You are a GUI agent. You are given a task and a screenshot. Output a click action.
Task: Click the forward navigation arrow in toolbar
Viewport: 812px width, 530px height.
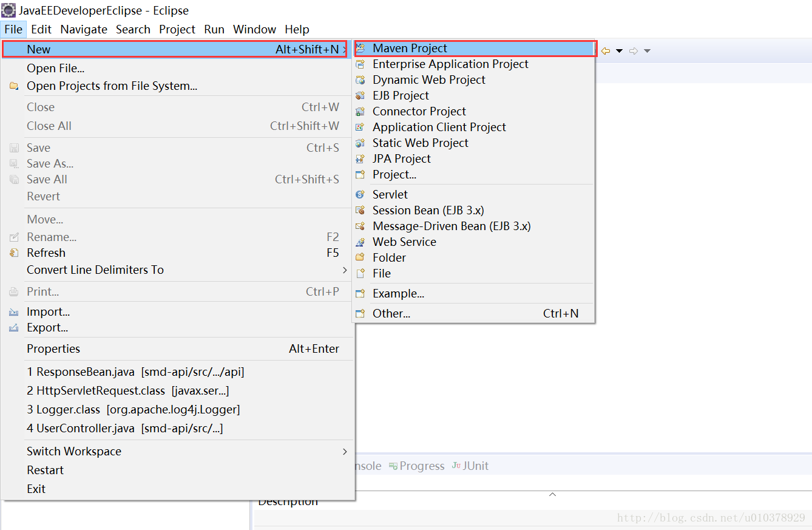(634, 51)
